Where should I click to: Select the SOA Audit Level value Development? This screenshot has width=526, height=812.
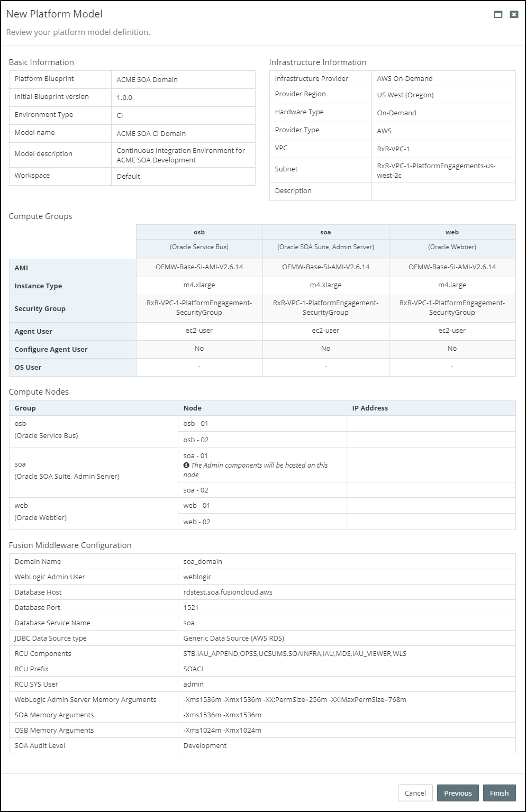pos(205,745)
